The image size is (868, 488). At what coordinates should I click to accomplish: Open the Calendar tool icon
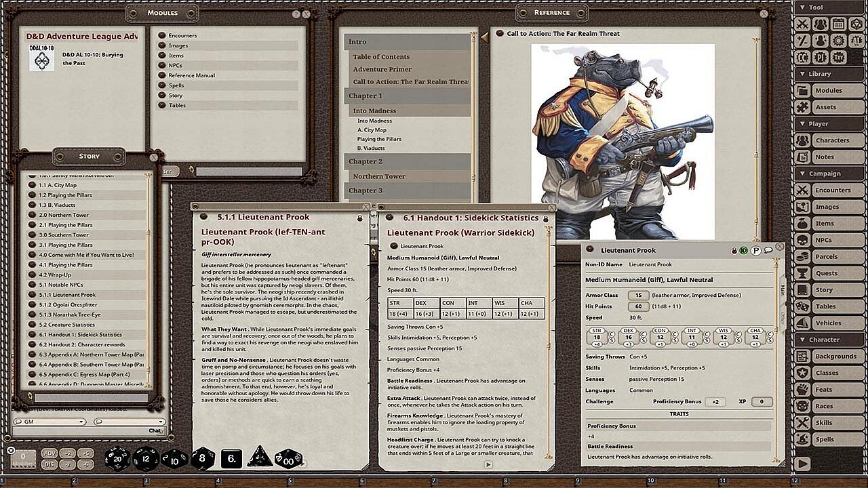coord(838,24)
